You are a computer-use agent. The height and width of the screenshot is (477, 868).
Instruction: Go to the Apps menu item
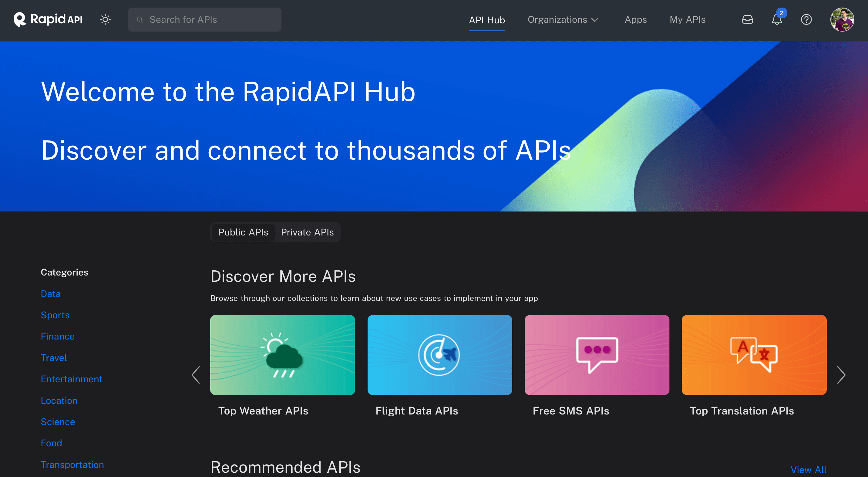pyautogui.click(x=635, y=19)
